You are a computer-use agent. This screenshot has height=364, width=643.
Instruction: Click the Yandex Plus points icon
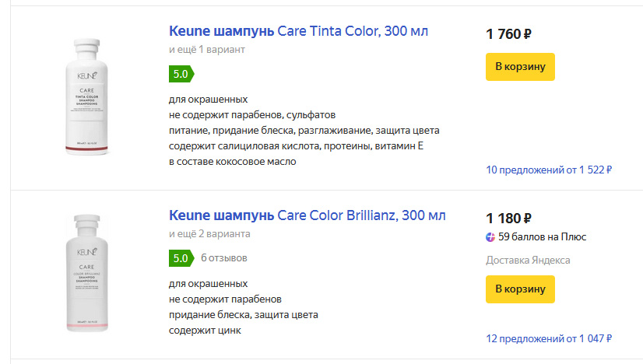point(490,237)
